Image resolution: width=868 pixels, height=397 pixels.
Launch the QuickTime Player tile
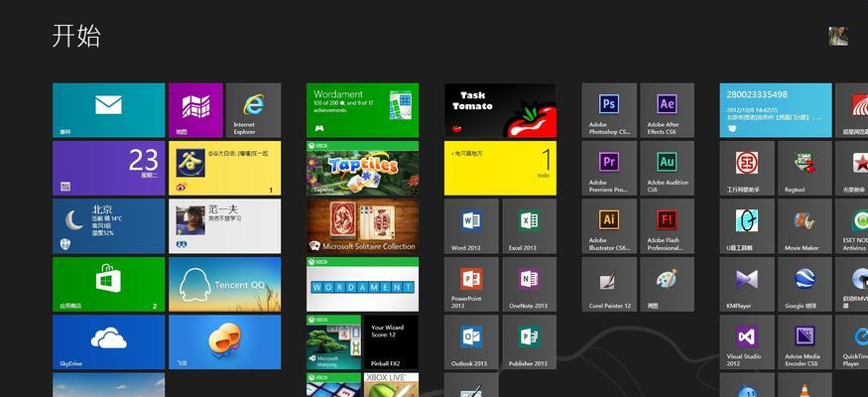coord(852,341)
